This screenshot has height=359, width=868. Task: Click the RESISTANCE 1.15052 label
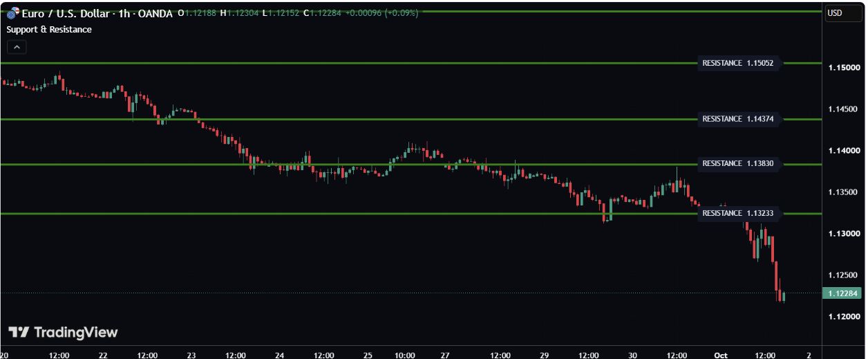click(739, 63)
